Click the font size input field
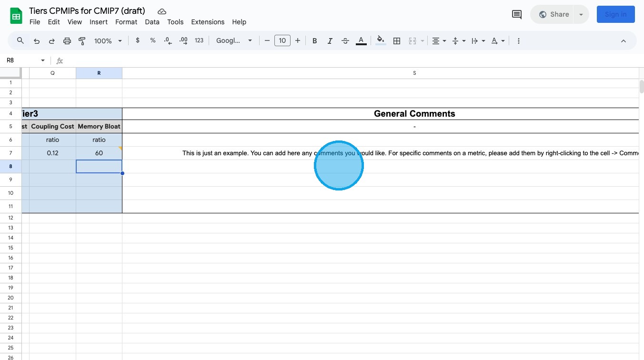This screenshot has width=644, height=360. click(282, 41)
